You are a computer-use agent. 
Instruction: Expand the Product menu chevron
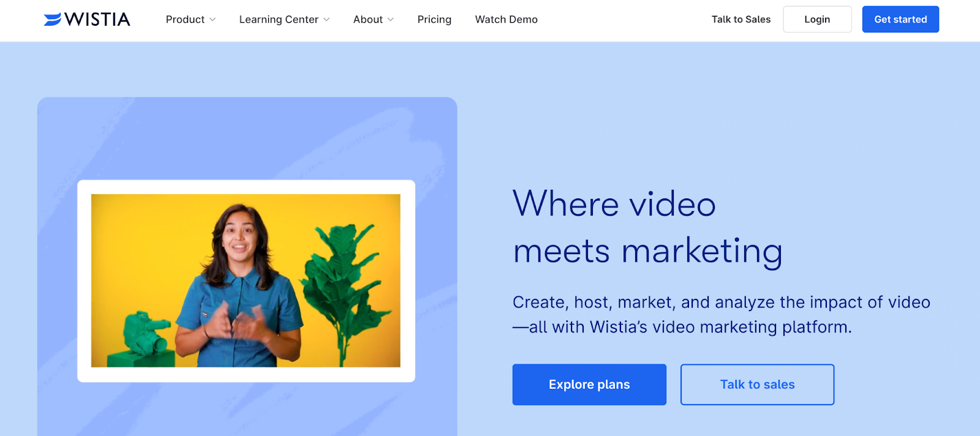pyautogui.click(x=213, y=20)
